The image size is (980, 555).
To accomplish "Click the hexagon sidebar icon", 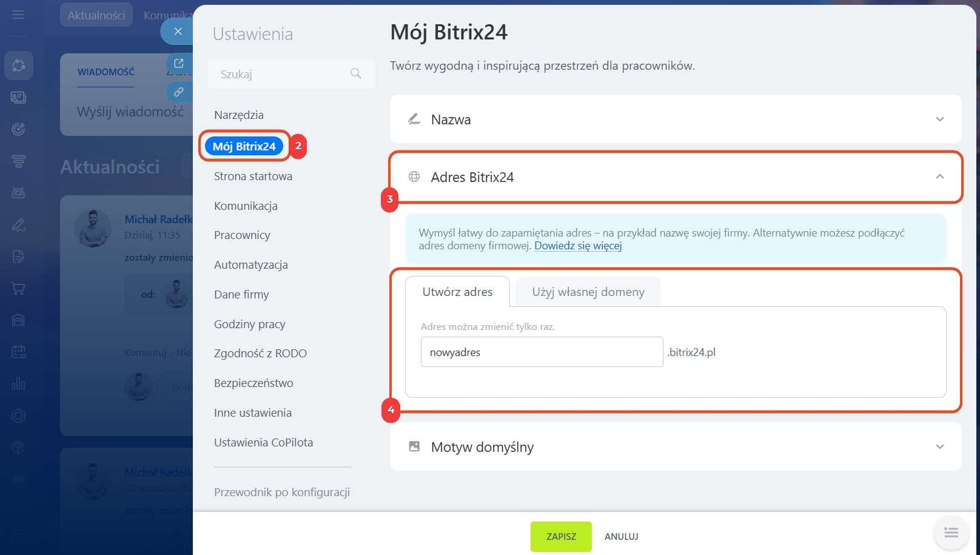I will pyautogui.click(x=18, y=415).
